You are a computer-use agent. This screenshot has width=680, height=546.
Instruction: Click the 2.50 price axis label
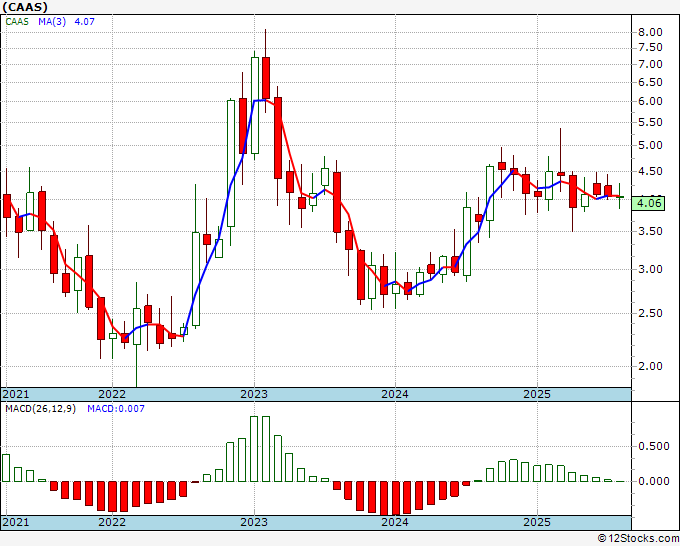650,313
